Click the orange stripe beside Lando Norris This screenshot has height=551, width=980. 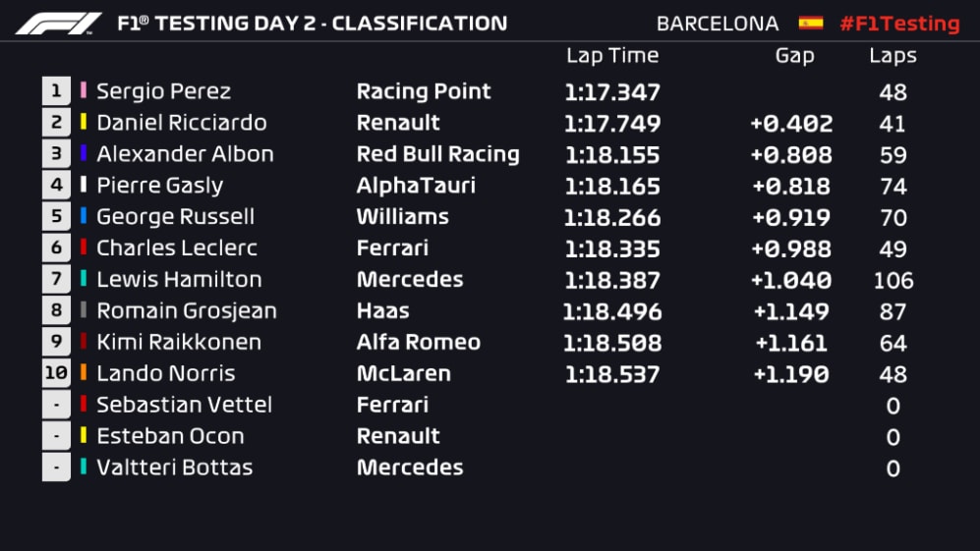click(x=84, y=373)
